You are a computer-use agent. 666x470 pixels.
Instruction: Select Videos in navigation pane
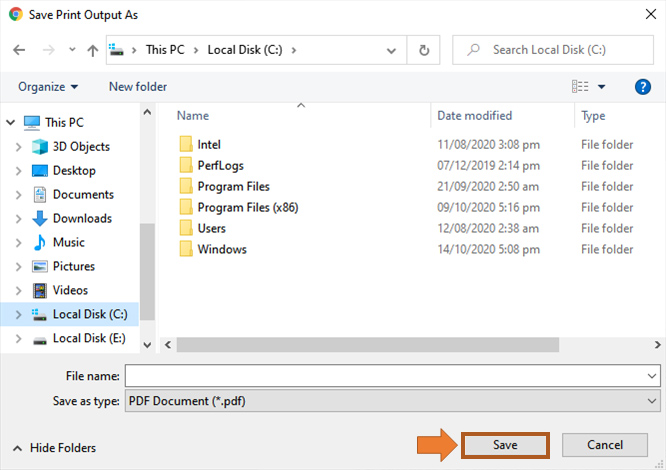pyautogui.click(x=71, y=290)
